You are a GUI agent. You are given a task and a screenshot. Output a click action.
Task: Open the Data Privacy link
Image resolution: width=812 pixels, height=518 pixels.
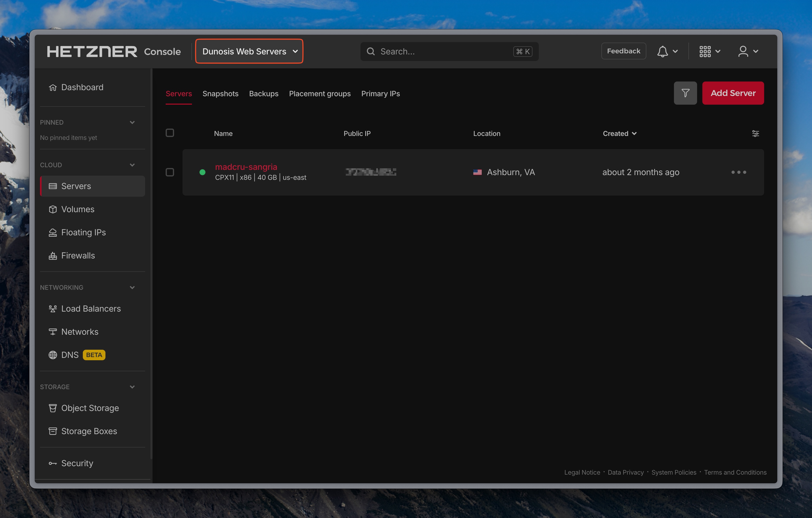pos(626,472)
